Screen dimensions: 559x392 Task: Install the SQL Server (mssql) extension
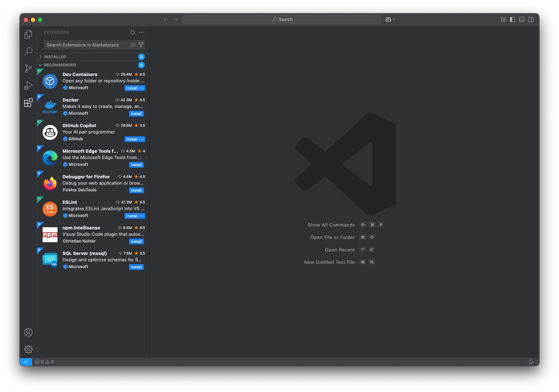tap(136, 267)
